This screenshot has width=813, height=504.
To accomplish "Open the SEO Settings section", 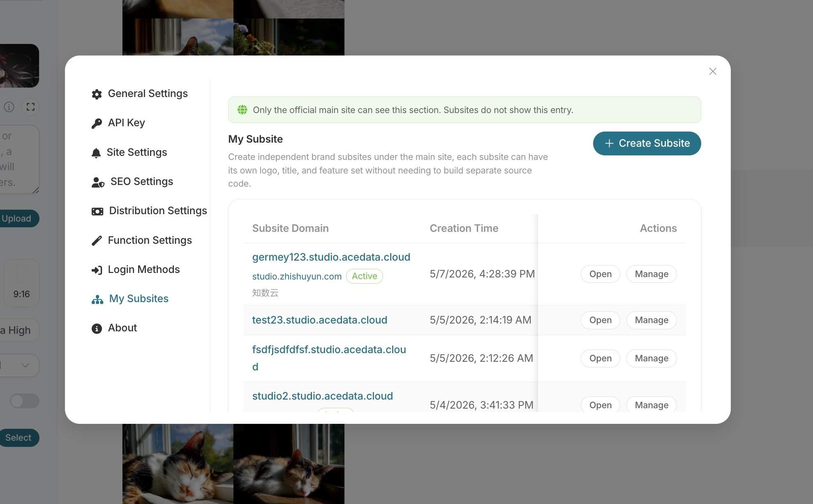I will (x=132, y=182).
